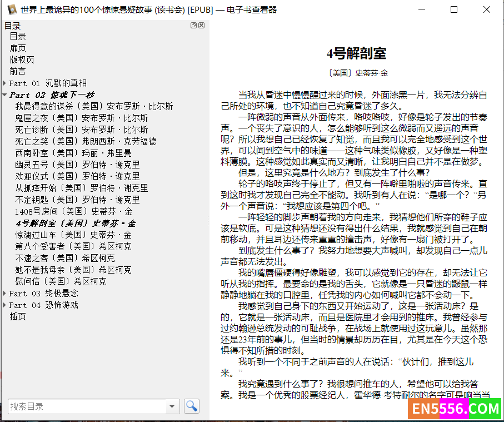The image size is (504, 422).
Task: Maximize the ebook viewer window
Action: point(454,9)
